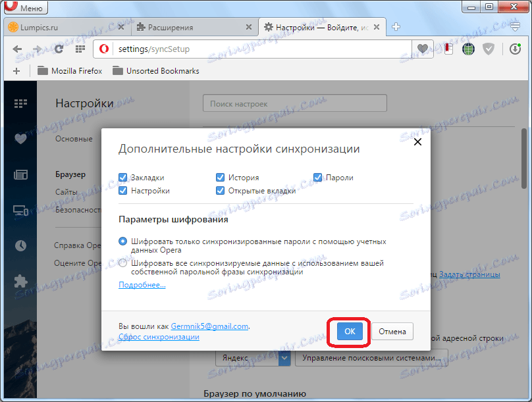Uncheck the Настройки checkbox in dialog

coord(122,191)
